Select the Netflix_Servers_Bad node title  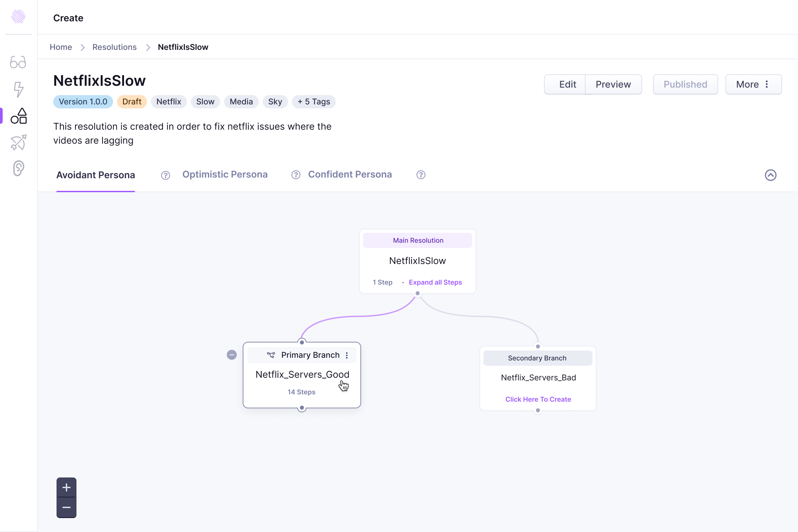click(x=538, y=378)
